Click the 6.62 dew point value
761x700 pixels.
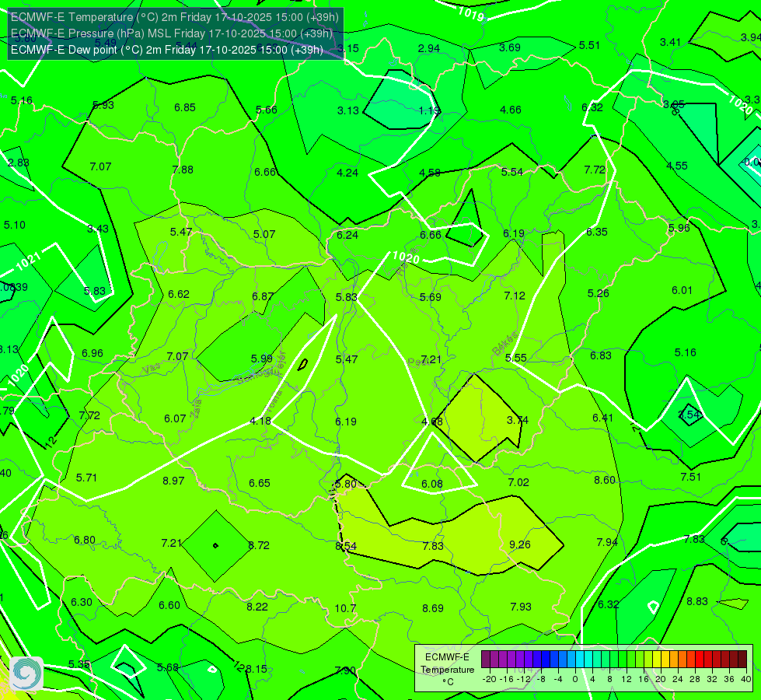[179, 294]
